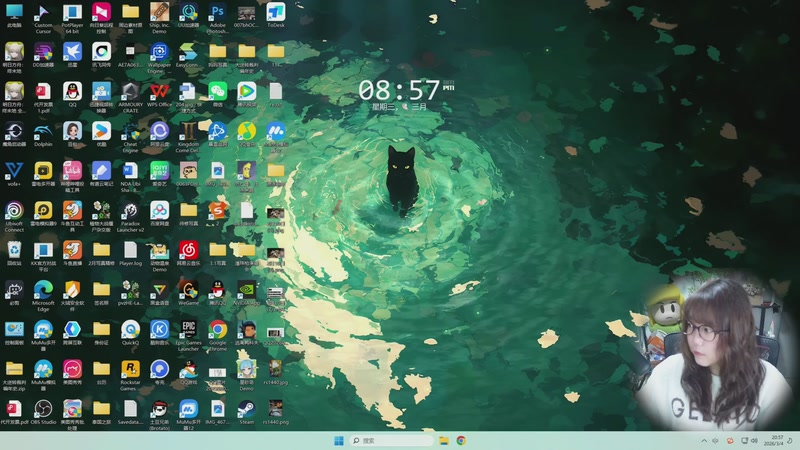The image size is (800, 450).
Task: Open rs1440.jpg image file
Action: (276, 373)
